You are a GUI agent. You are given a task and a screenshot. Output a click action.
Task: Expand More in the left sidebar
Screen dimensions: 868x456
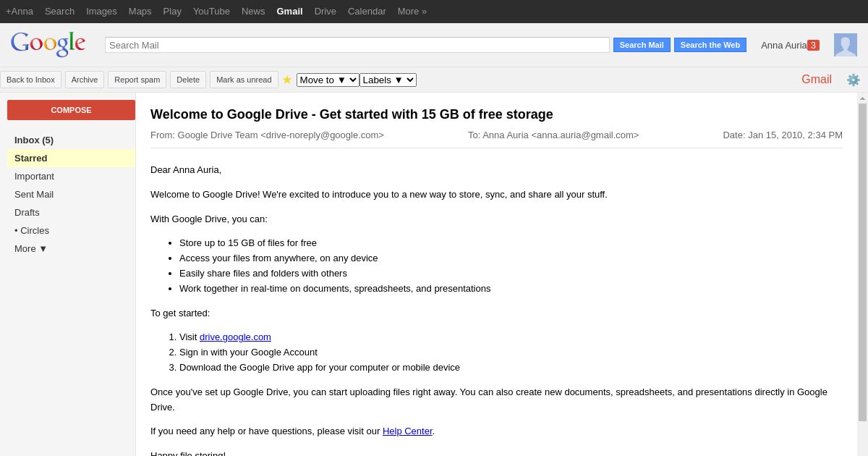(x=30, y=248)
